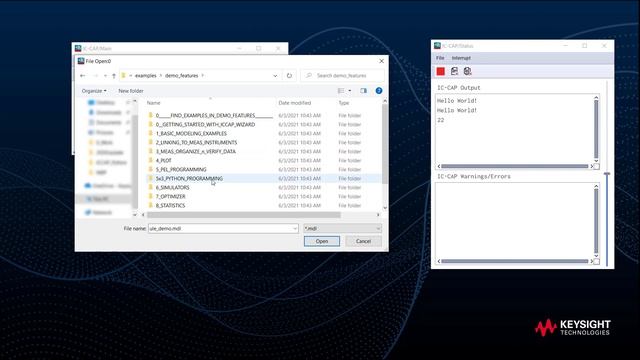Click examples in the address path
Image resolution: width=640 pixels, height=360 pixels.
[146, 76]
